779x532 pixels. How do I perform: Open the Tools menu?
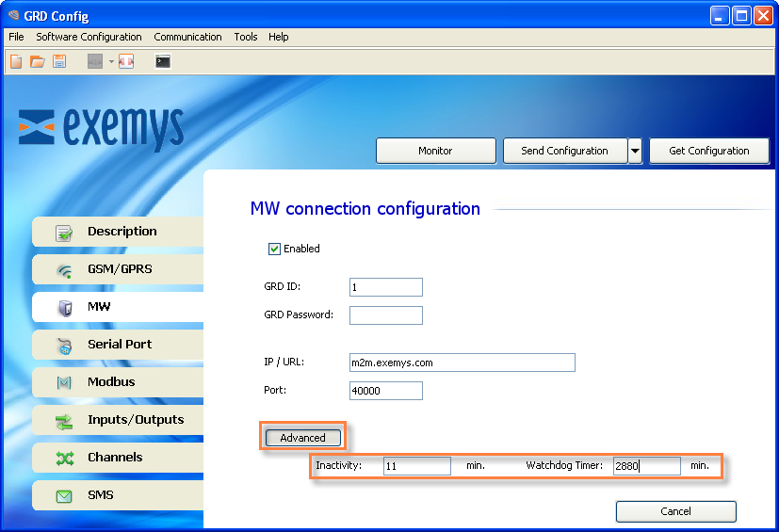pos(246,37)
